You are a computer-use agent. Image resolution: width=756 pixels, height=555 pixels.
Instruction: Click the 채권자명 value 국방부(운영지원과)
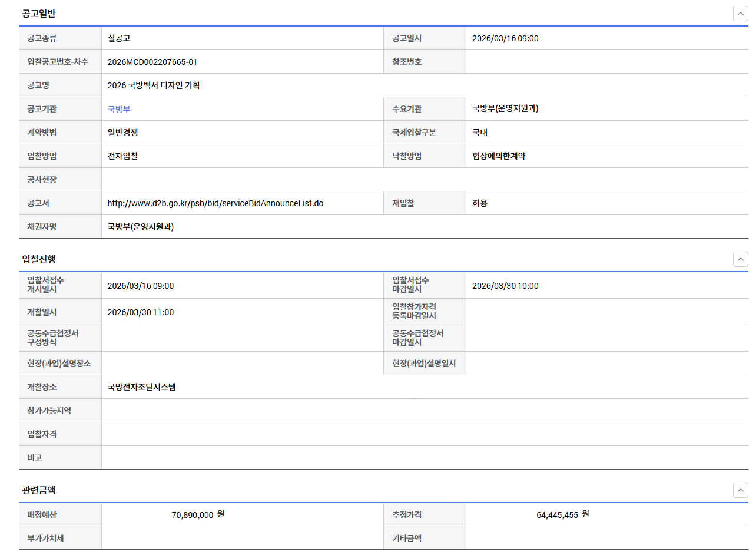(140, 227)
